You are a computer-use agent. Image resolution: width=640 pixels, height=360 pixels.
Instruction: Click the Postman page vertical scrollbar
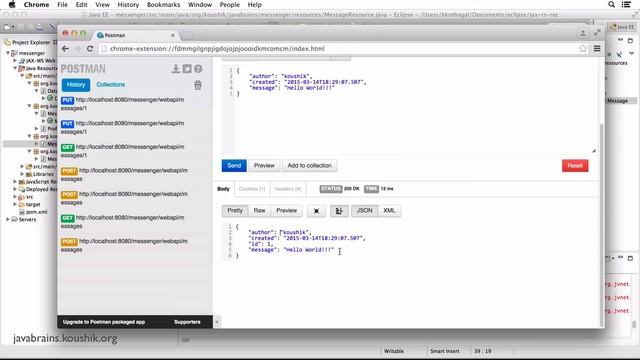pos(601,224)
